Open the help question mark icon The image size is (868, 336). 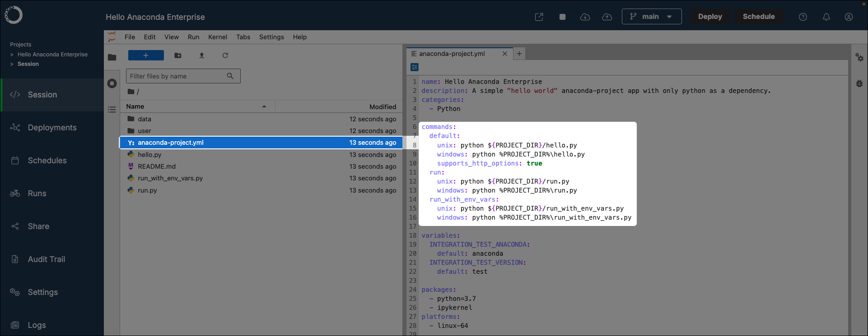(x=803, y=17)
